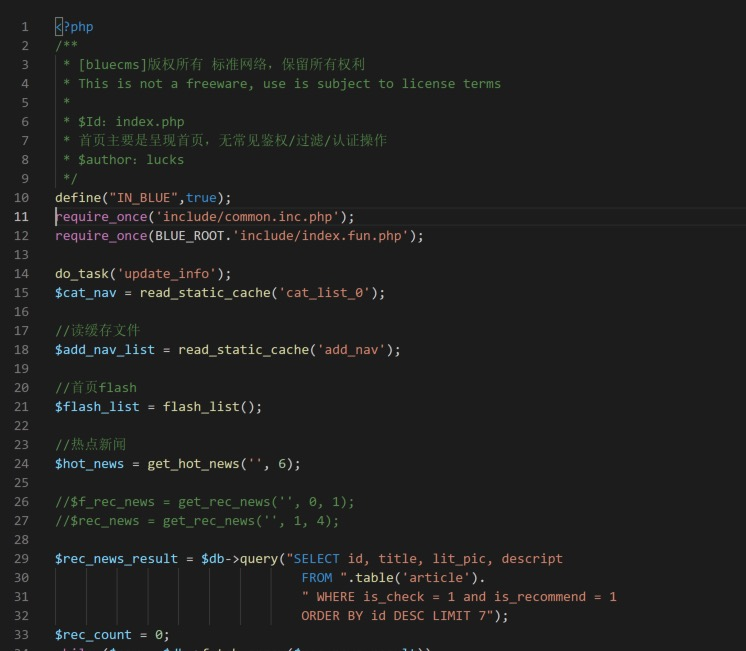Click the 'cat_list_0' string argument
The height and width of the screenshot is (651, 746).
click(324, 293)
